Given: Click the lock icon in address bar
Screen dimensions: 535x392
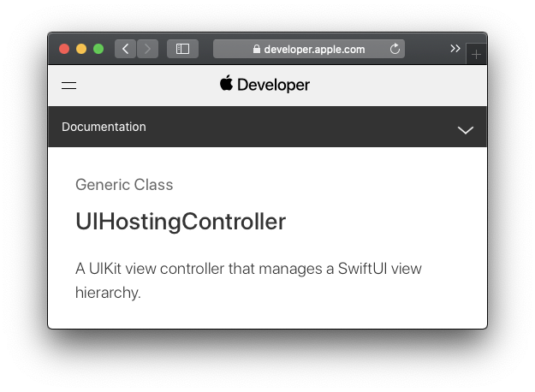Looking at the screenshot, I should 257,49.
